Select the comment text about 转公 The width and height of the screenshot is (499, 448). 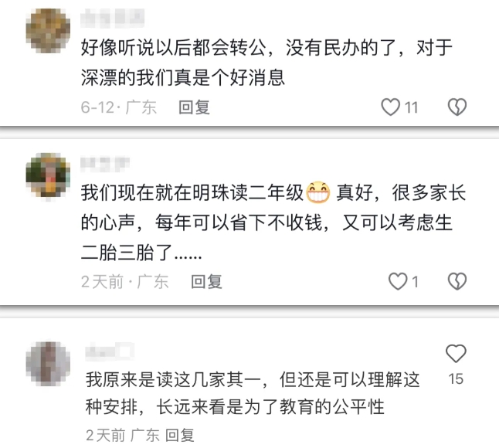(266, 63)
